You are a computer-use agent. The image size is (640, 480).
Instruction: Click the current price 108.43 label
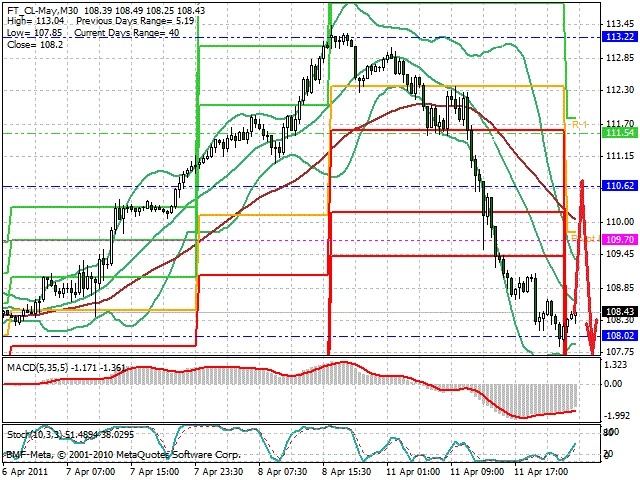[x=620, y=312]
